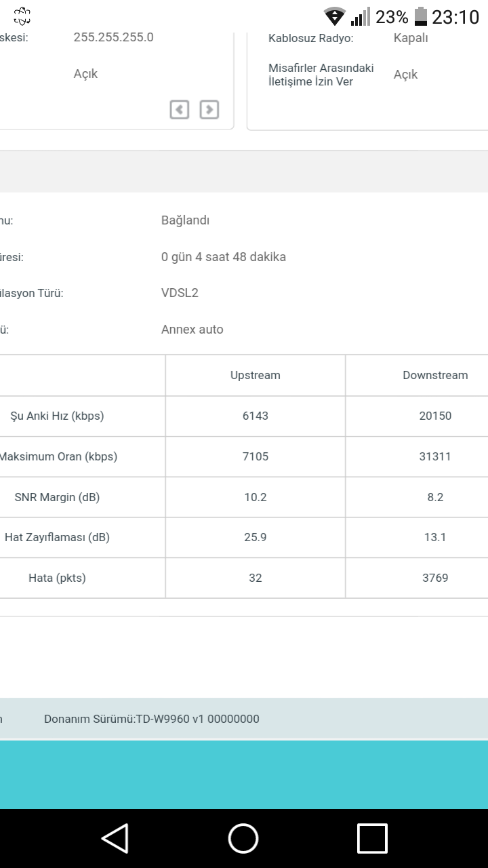Select the Upstream column header
The height and width of the screenshot is (868, 488).
pyautogui.click(x=256, y=375)
